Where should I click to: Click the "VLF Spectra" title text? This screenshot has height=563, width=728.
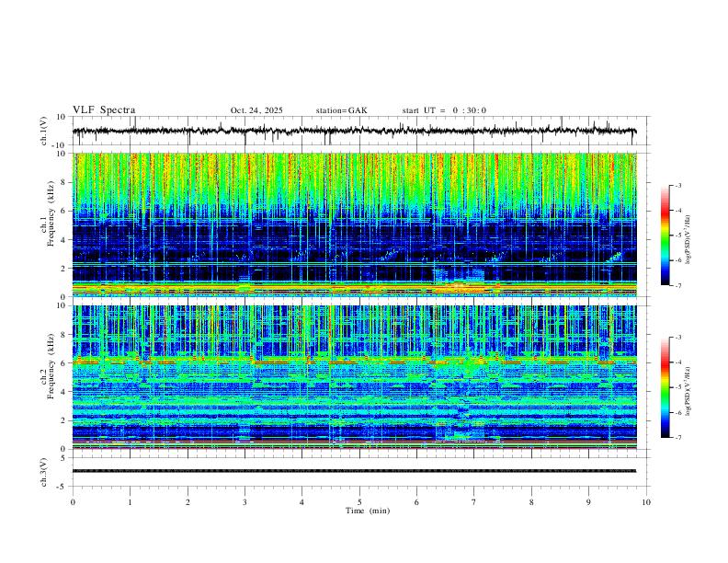click(x=104, y=110)
